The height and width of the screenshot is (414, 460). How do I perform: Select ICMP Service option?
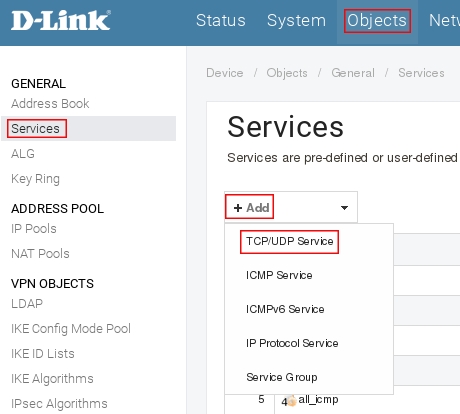(279, 275)
